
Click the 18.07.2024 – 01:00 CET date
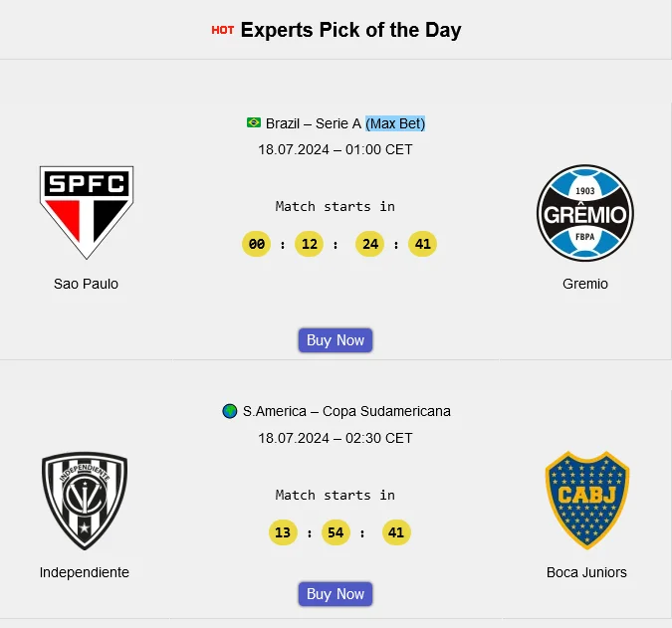pyautogui.click(x=336, y=149)
